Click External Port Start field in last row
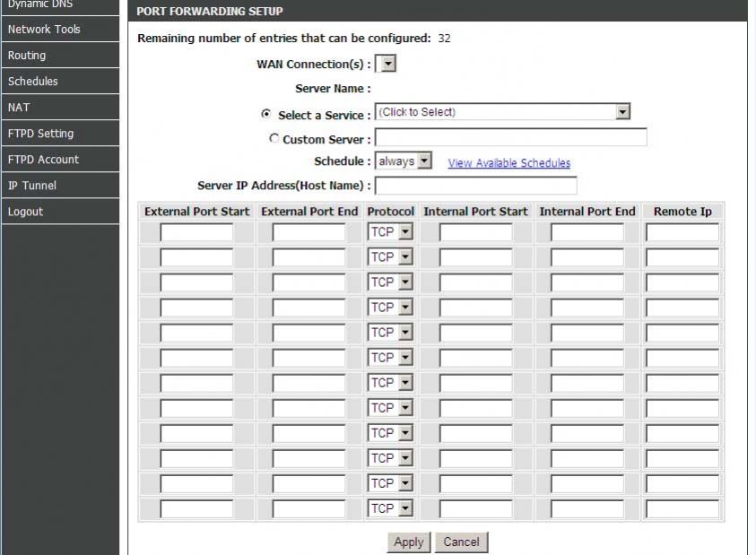The image size is (756, 555). (196, 508)
